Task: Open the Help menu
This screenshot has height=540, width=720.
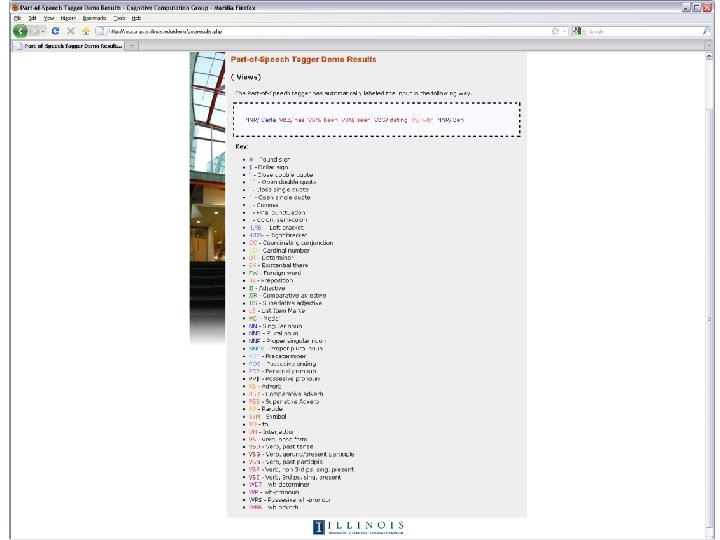Action: (x=136, y=18)
